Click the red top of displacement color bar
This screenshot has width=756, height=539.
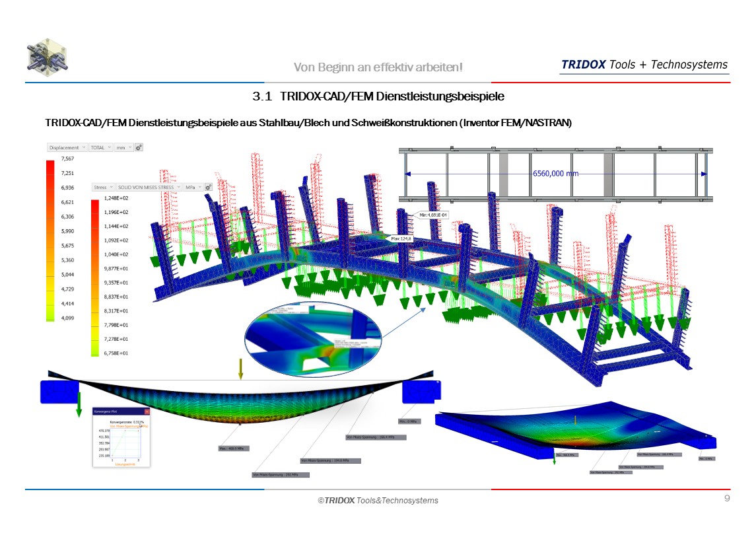pos(50,165)
